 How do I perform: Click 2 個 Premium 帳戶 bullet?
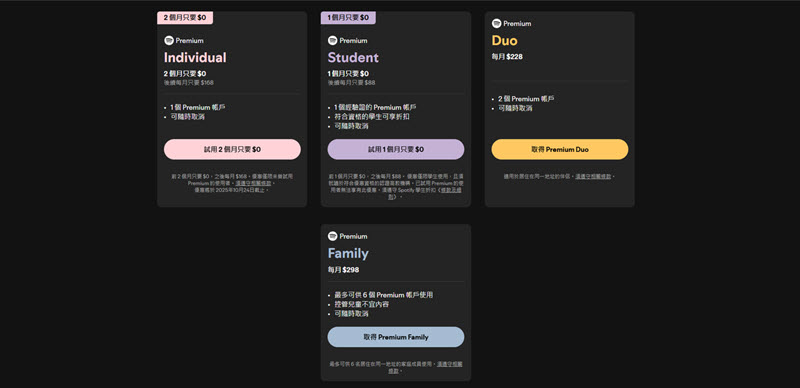pyautogui.click(x=526, y=99)
